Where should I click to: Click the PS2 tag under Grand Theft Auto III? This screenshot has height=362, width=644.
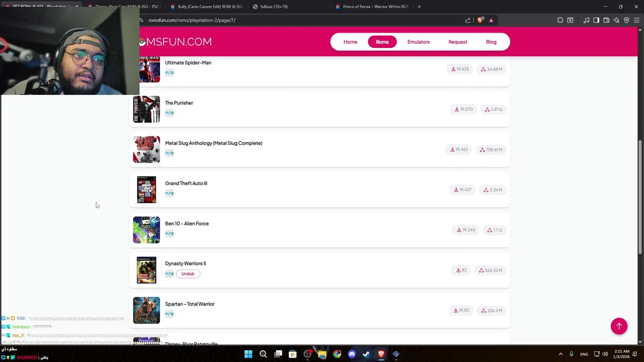[169, 193]
